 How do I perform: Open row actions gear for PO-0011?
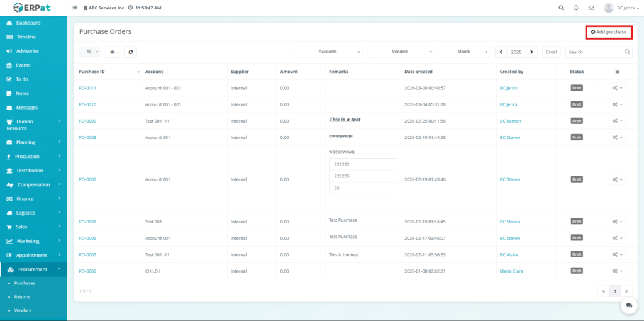point(617,88)
